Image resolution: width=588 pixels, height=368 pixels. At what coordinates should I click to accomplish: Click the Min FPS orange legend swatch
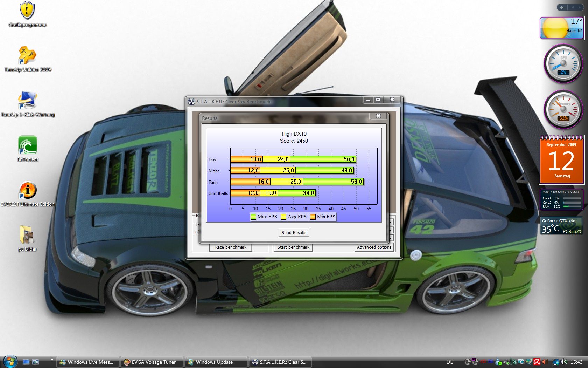[x=313, y=217]
